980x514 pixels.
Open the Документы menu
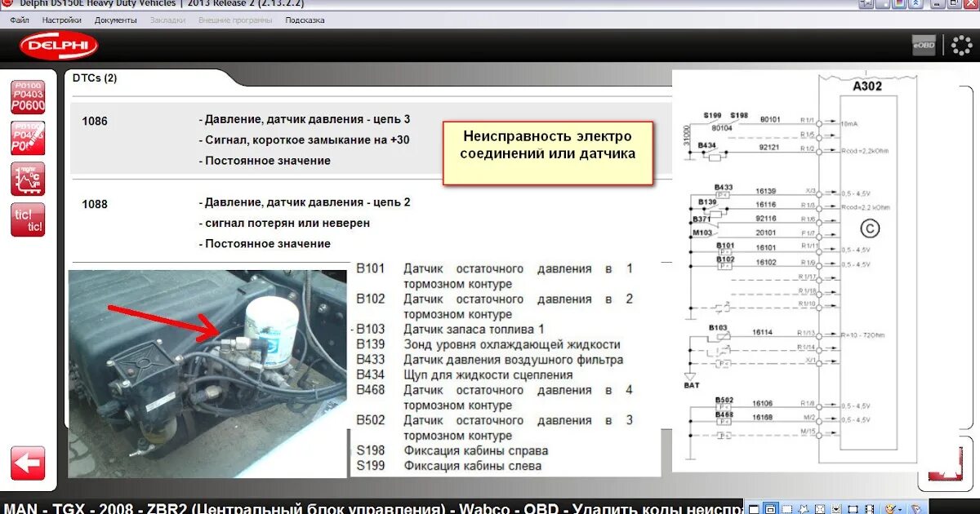[115, 20]
